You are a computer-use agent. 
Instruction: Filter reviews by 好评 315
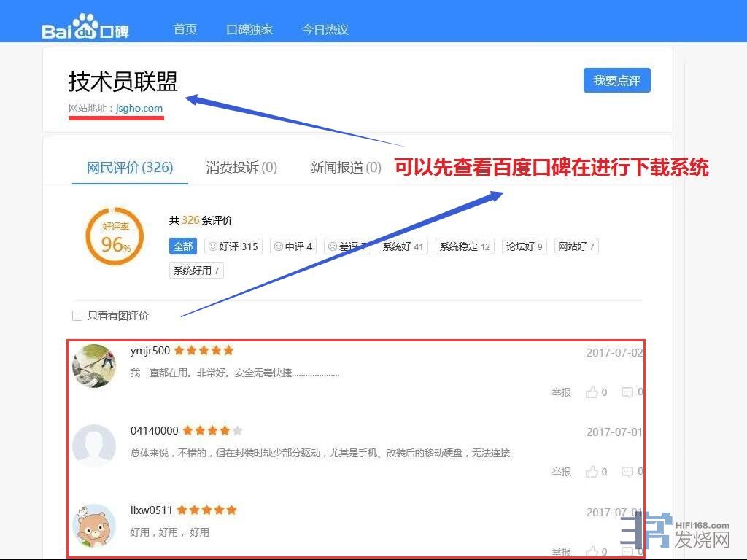click(233, 246)
